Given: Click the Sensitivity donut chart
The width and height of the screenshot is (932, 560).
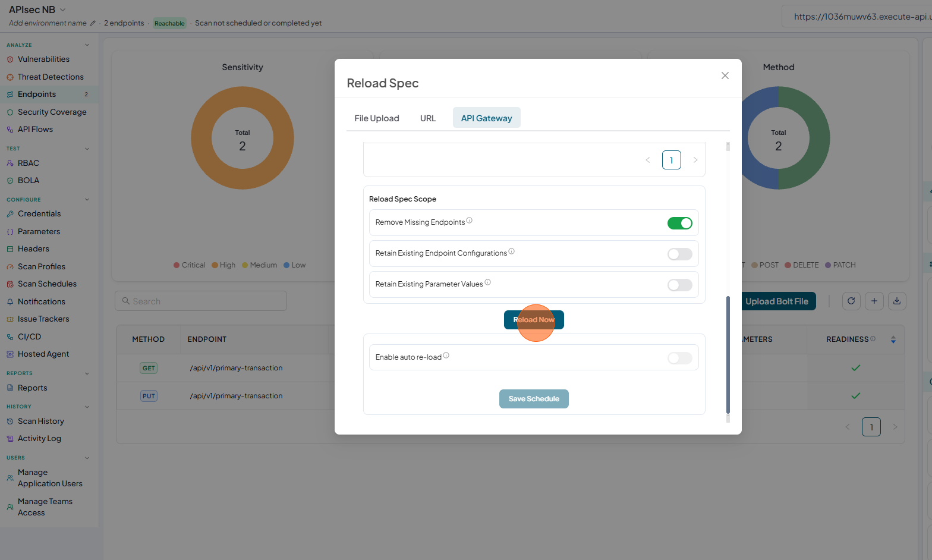Looking at the screenshot, I should click(243, 138).
